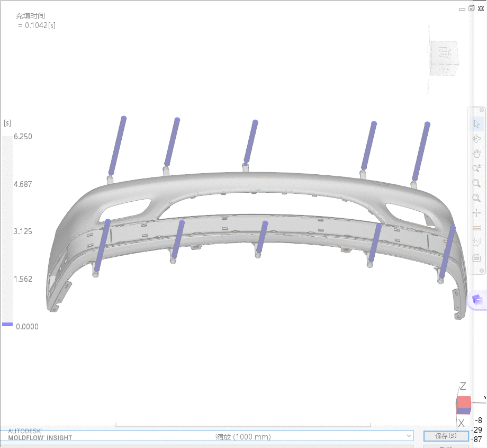The height and width of the screenshot is (448, 487).
Task: Click the horizontal scrollbar below the model
Action: (x=243, y=424)
